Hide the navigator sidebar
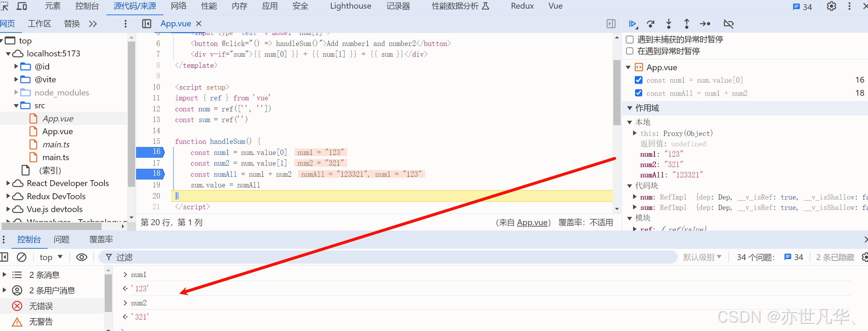Screen dimensions: 868x331 (x=147, y=24)
